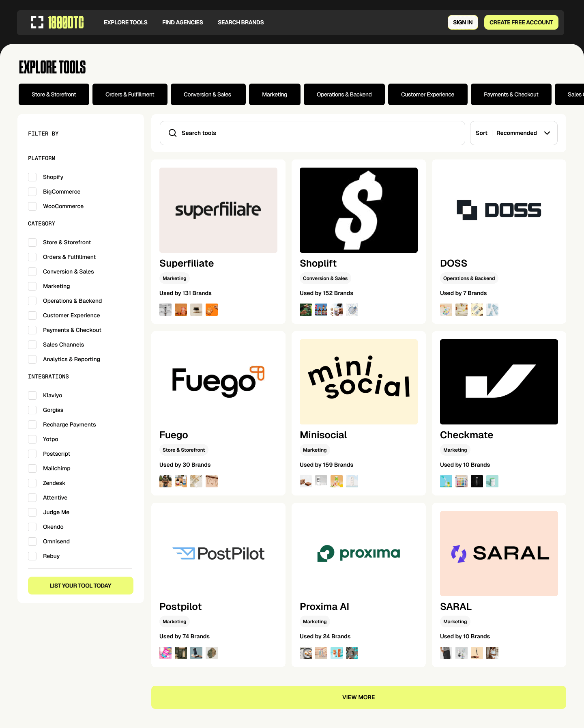This screenshot has width=584, height=728.
Task: Enable the Shopify platform checkbox
Action: pos(32,177)
